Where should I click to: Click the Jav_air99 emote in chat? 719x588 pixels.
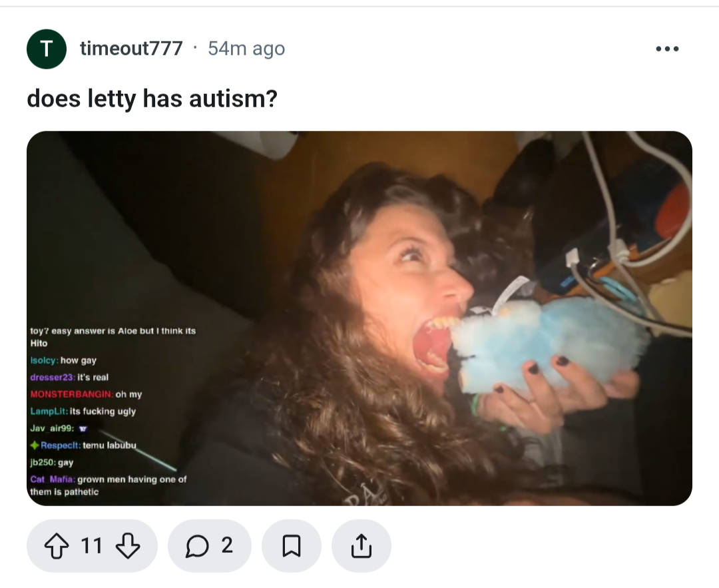pos(83,429)
